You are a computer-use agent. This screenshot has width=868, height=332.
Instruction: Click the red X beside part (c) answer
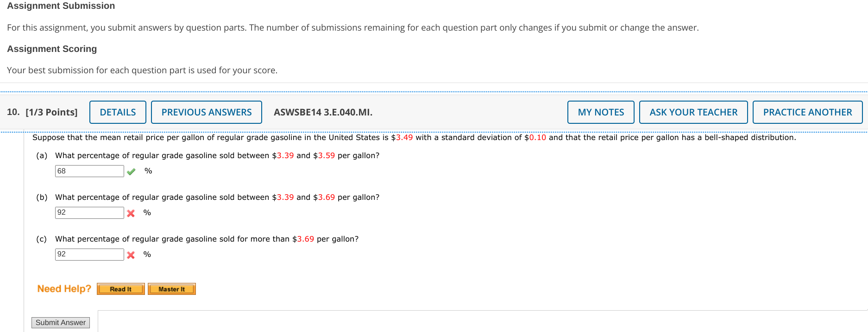pos(131,255)
